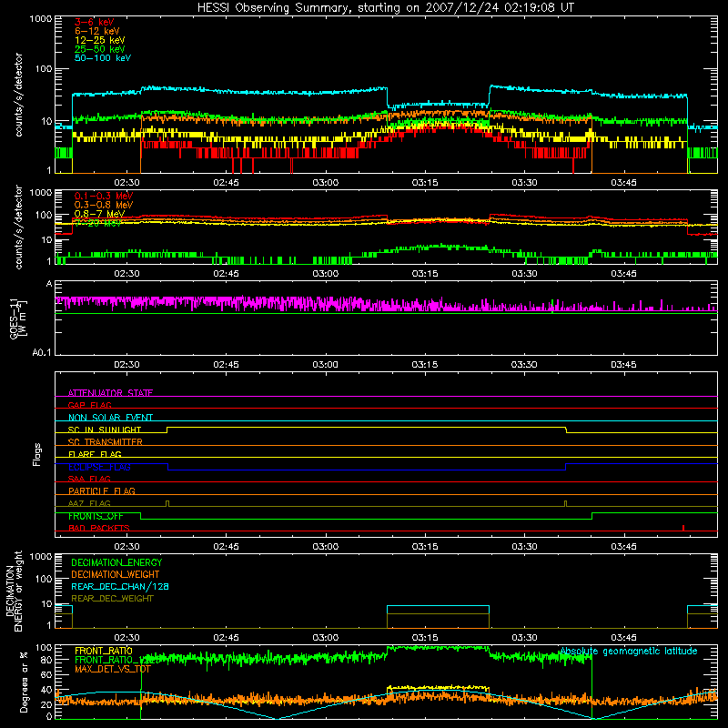The height and width of the screenshot is (728, 728).
Task: Click the 03:30 tick under the MeV counts panel
Action: click(524, 274)
